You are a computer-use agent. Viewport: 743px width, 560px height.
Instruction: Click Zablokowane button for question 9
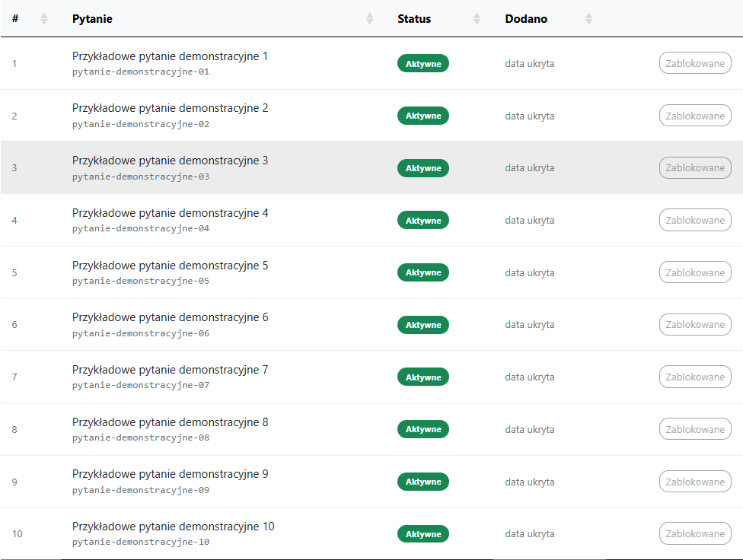(695, 482)
